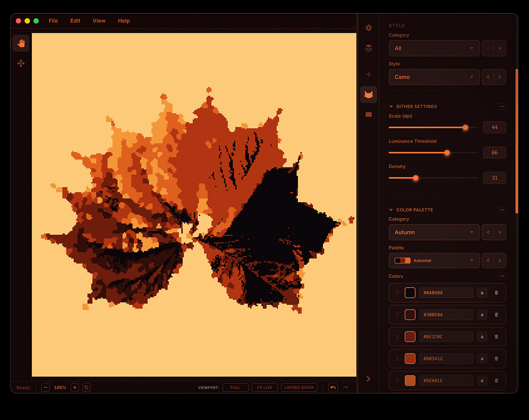The height and width of the screenshot is (420, 529).
Task: Select the Hand pan tool
Action: coord(21,43)
